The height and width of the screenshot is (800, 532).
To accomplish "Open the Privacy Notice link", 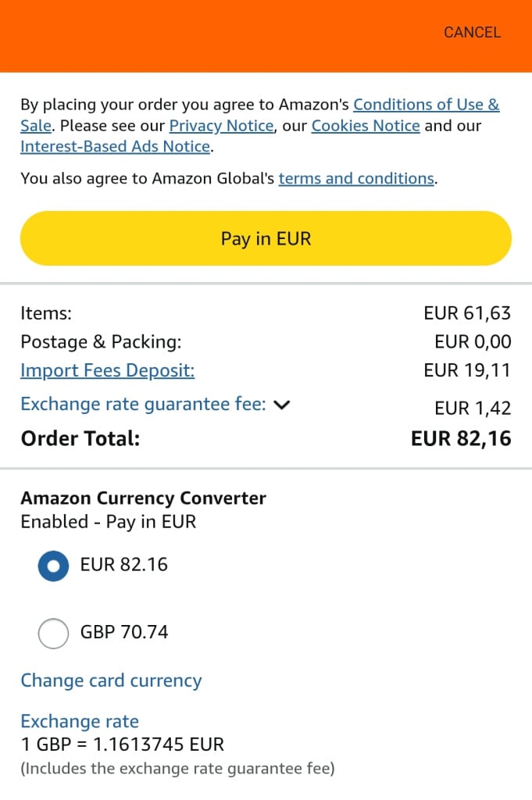I will (x=221, y=126).
